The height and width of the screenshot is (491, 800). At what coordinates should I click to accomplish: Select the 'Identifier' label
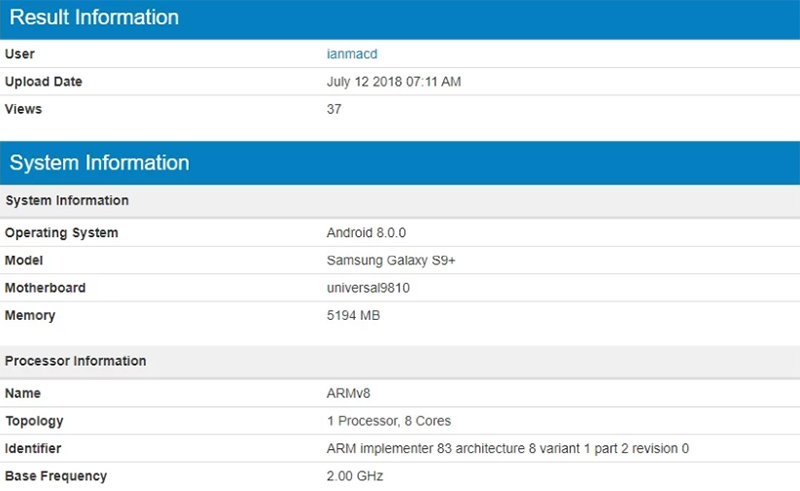click(x=33, y=449)
